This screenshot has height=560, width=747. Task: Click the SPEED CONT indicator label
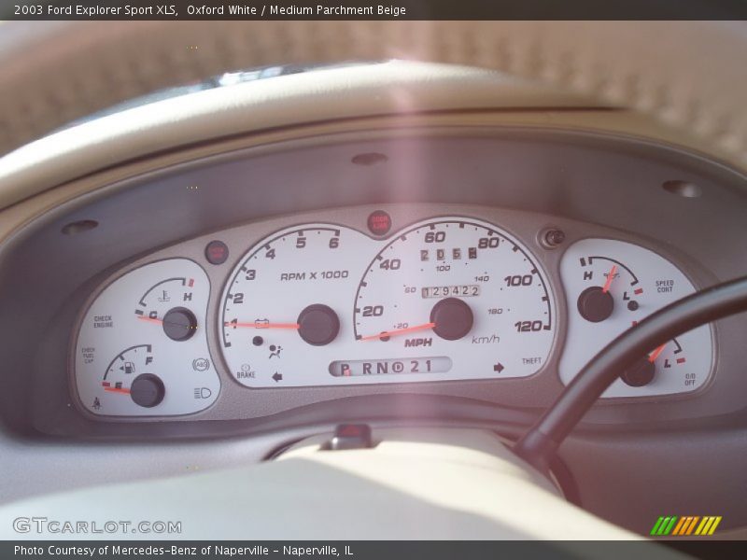coord(664,287)
